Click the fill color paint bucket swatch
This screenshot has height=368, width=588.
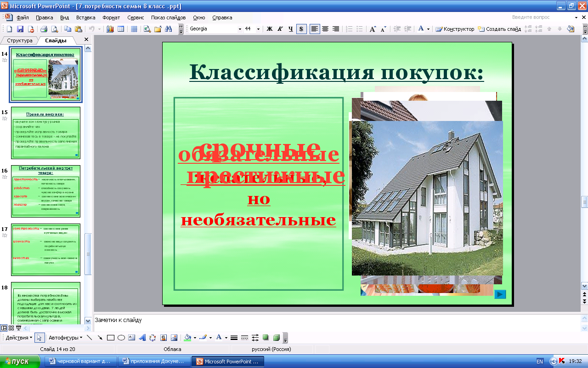[x=187, y=338]
